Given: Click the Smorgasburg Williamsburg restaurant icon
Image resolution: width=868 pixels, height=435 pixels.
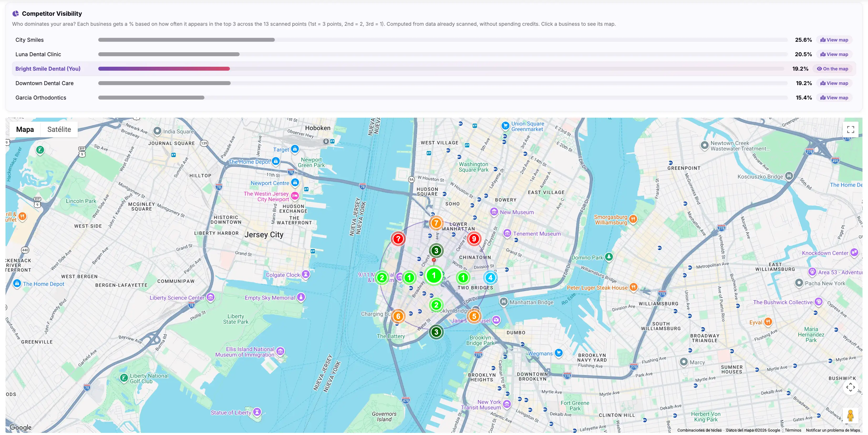Looking at the screenshot, I should (633, 219).
